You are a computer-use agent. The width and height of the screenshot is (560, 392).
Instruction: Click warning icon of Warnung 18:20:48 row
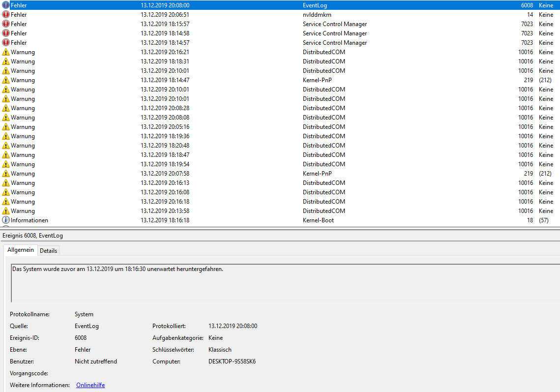[x=6, y=145]
